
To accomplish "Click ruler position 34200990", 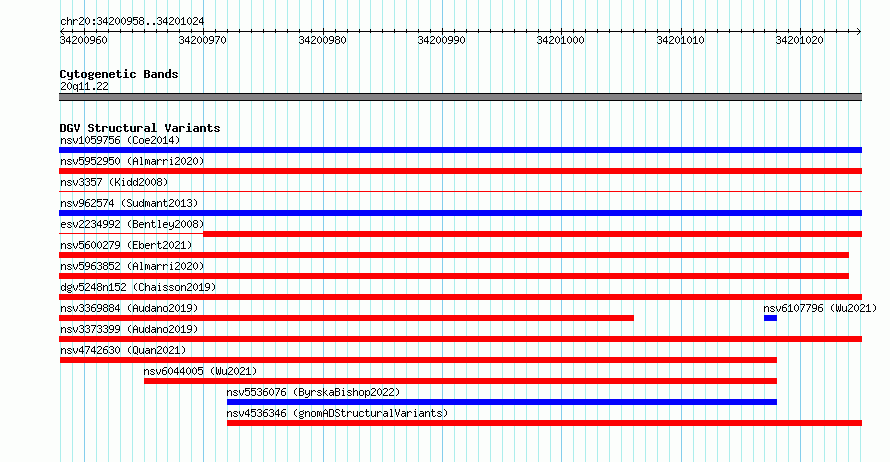I will [x=442, y=40].
